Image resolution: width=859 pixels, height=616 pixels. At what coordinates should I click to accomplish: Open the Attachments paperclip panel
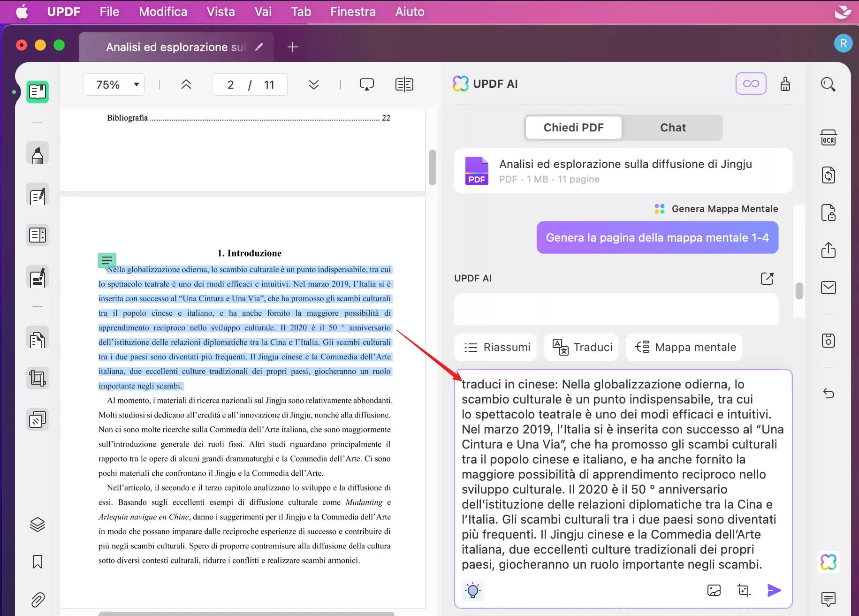tap(38, 599)
